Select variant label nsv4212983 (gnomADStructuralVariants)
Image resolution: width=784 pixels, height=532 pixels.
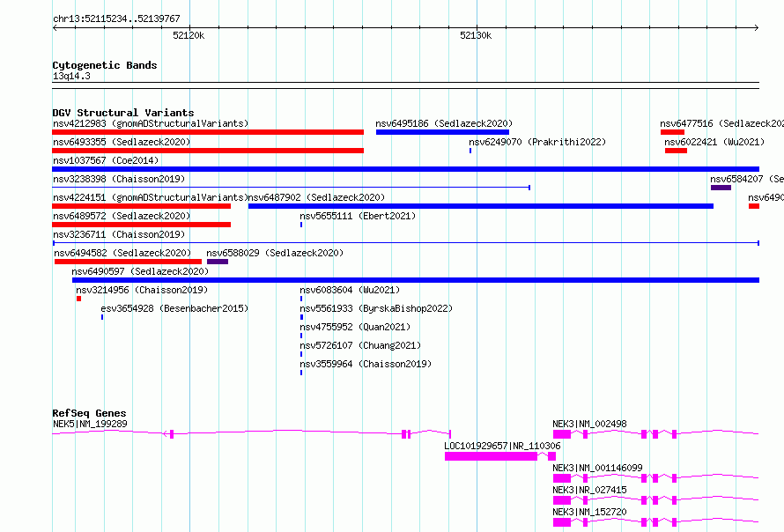pos(151,123)
